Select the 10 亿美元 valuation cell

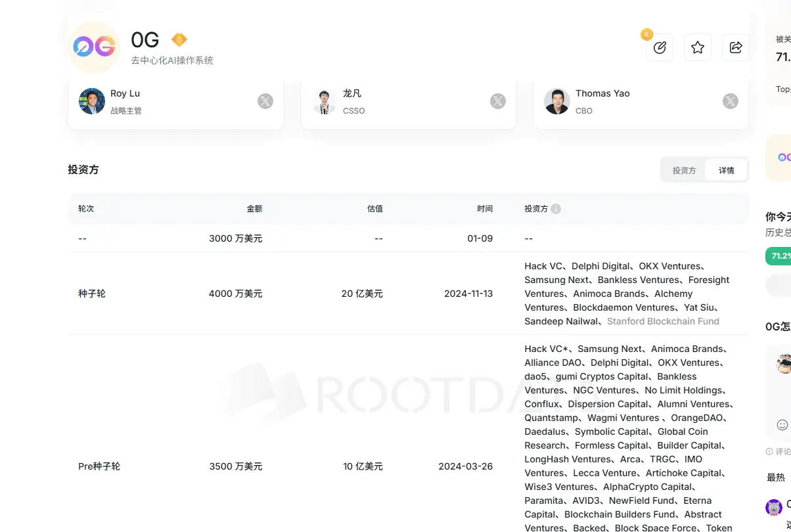[x=363, y=466]
